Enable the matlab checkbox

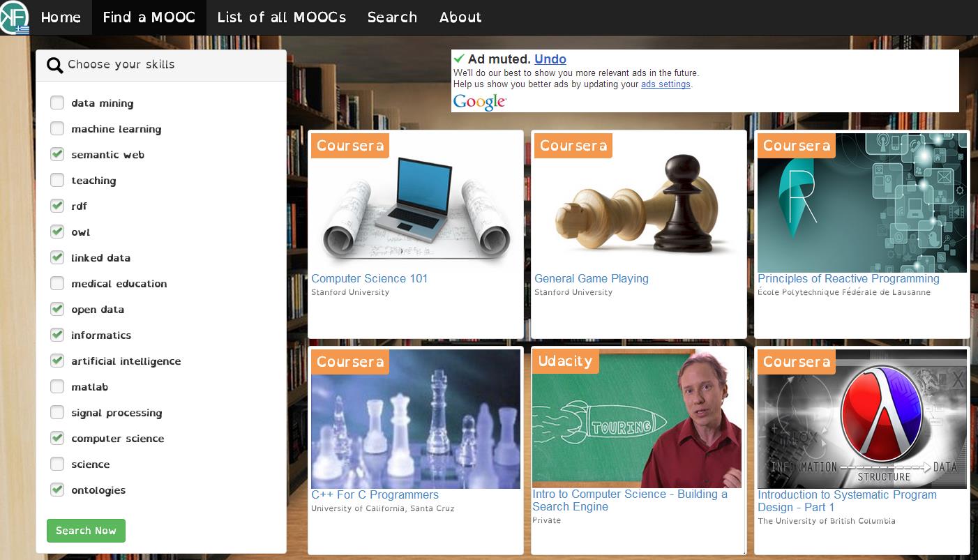57,386
